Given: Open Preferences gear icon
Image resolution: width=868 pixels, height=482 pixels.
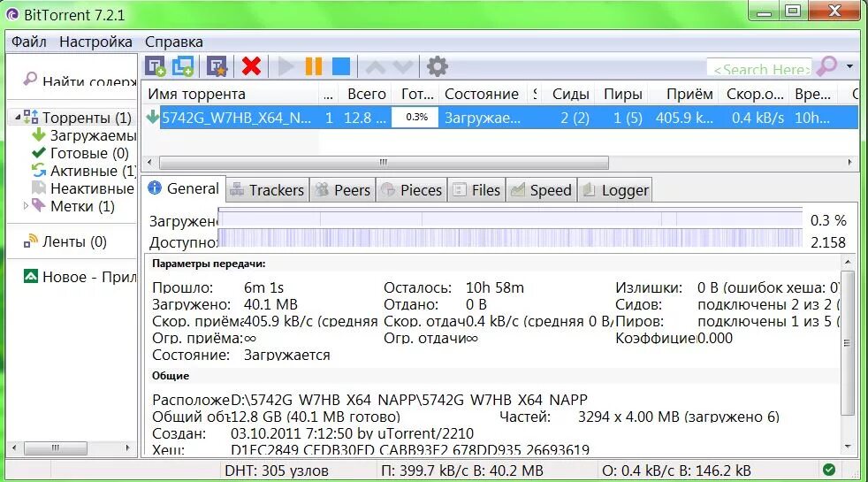Looking at the screenshot, I should (438, 66).
